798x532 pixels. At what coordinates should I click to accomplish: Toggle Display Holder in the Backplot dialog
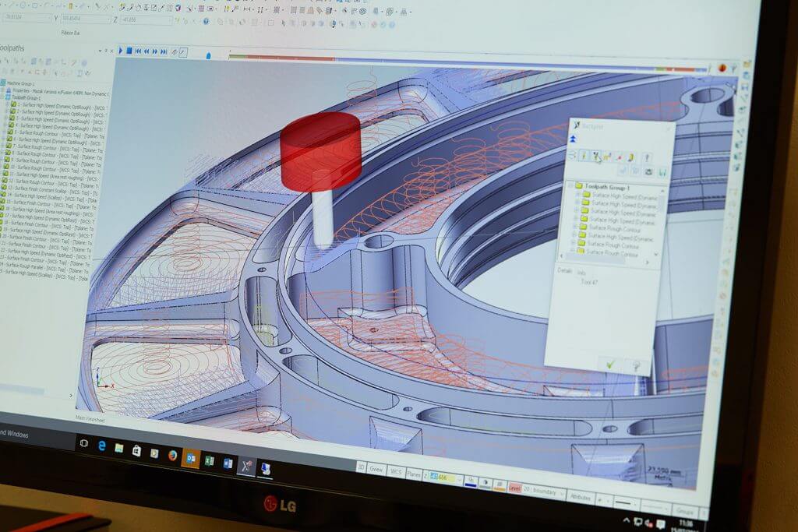coord(595,156)
